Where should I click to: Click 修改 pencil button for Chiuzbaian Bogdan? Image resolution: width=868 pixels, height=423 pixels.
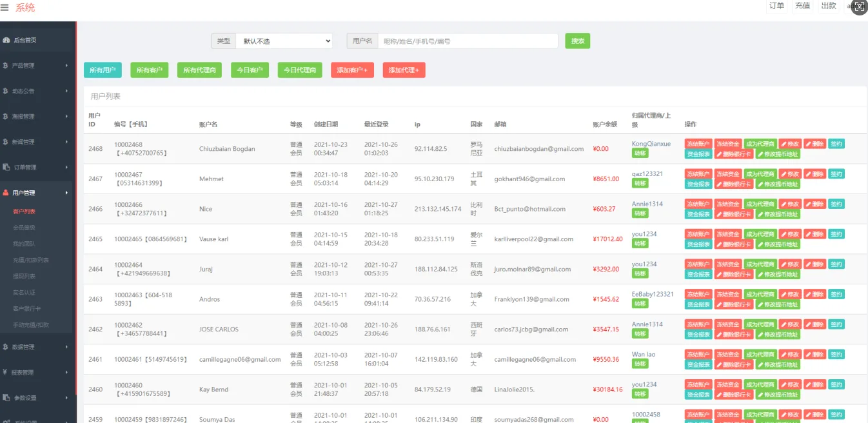(x=790, y=144)
